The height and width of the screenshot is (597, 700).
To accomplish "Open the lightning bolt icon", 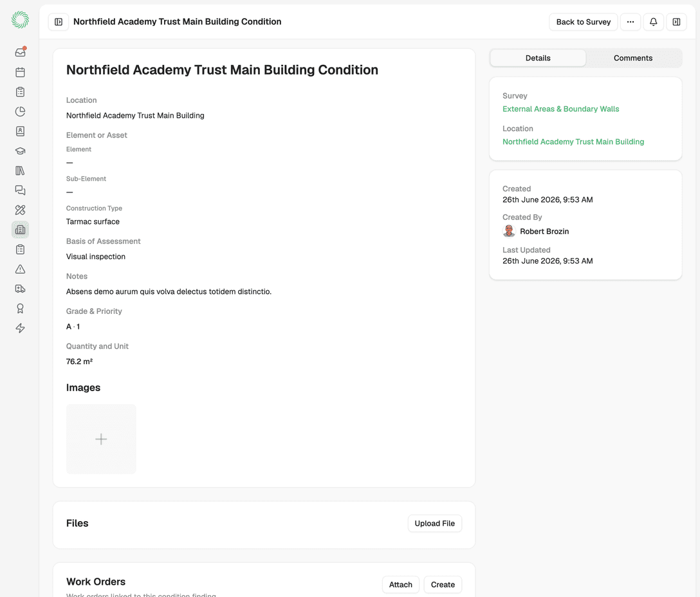I will (20, 328).
